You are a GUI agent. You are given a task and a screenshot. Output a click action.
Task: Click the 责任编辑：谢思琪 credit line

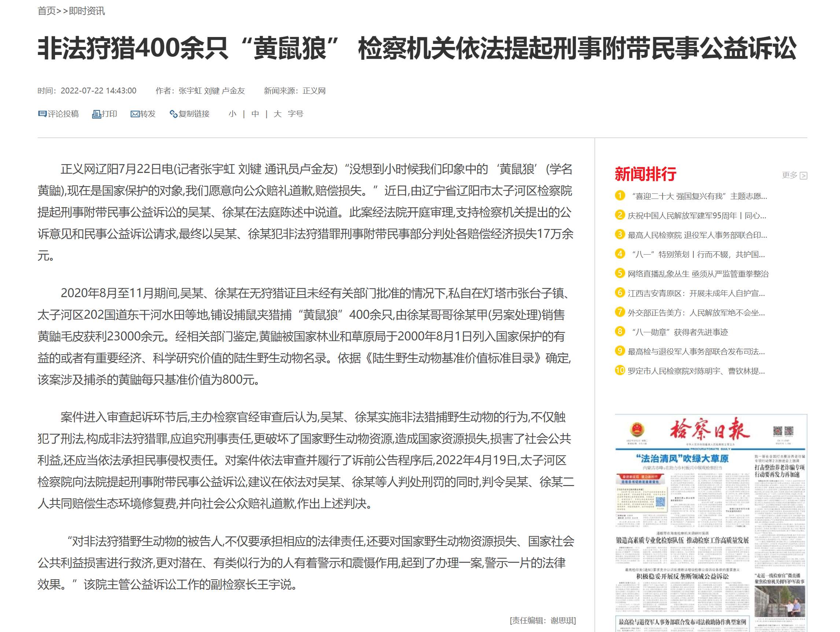pos(543,621)
